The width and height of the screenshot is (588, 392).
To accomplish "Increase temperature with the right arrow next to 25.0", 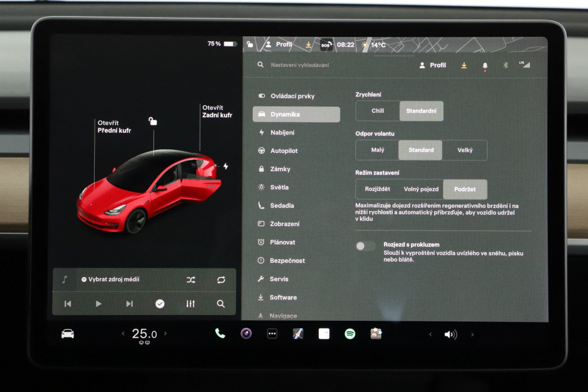I will tap(166, 333).
